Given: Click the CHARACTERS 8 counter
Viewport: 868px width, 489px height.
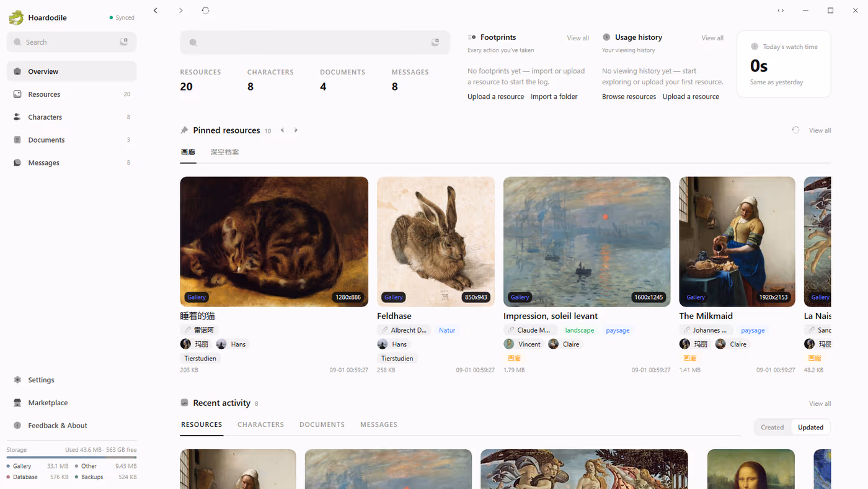Looking at the screenshot, I should tap(270, 81).
